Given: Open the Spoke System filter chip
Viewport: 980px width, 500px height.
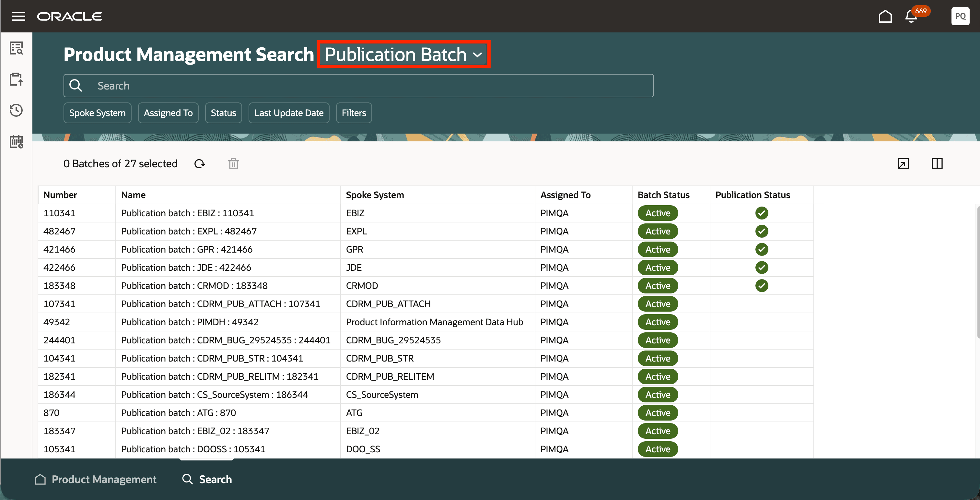Looking at the screenshot, I should coord(98,113).
